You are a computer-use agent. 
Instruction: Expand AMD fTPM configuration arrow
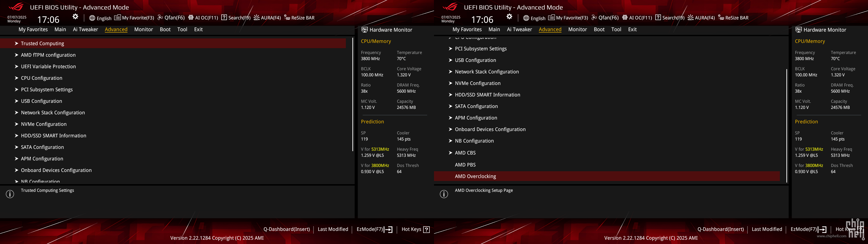click(17, 55)
